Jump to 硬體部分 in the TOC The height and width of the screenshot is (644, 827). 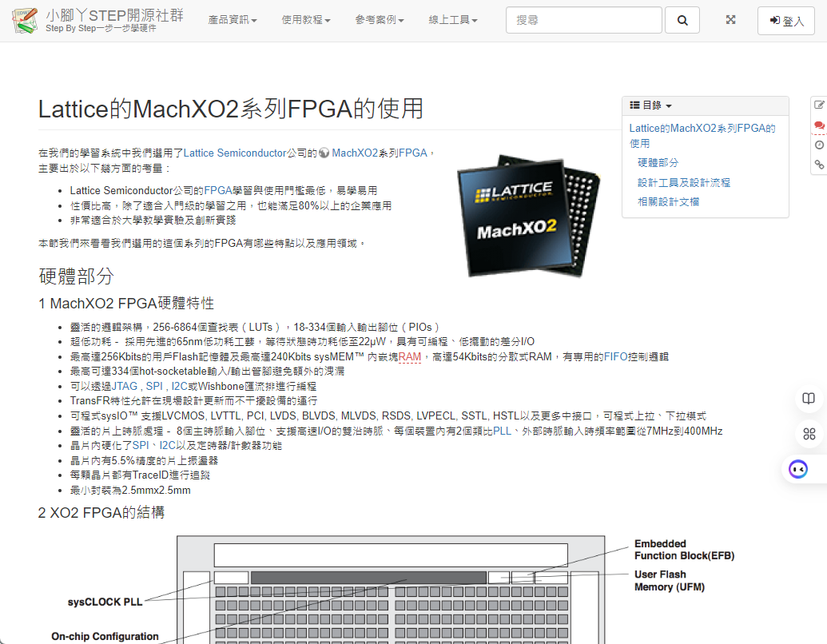tap(658, 162)
